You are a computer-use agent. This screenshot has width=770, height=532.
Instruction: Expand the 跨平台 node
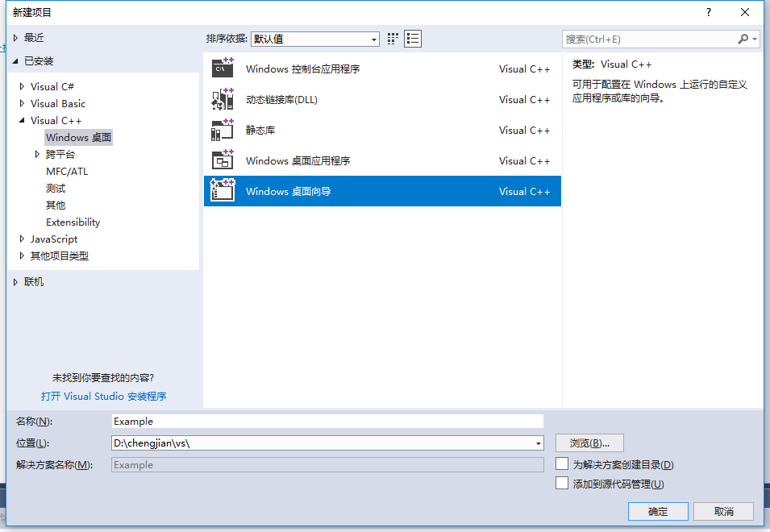(x=37, y=154)
